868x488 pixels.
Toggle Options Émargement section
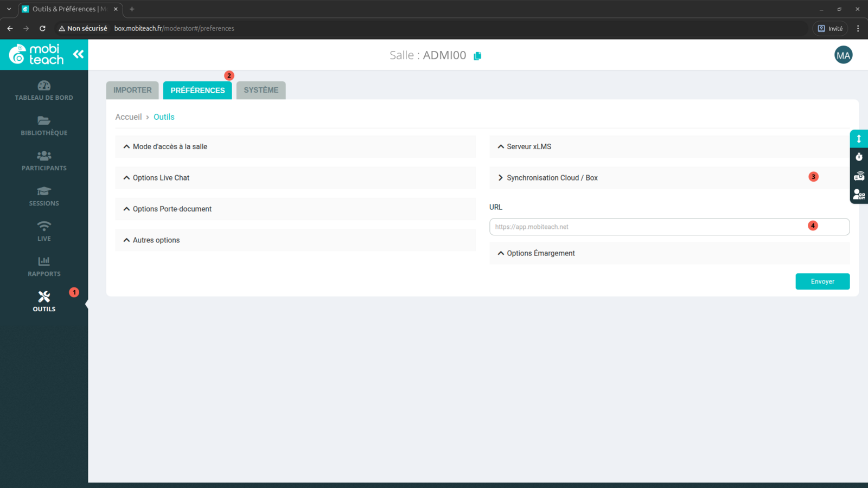tap(669, 253)
